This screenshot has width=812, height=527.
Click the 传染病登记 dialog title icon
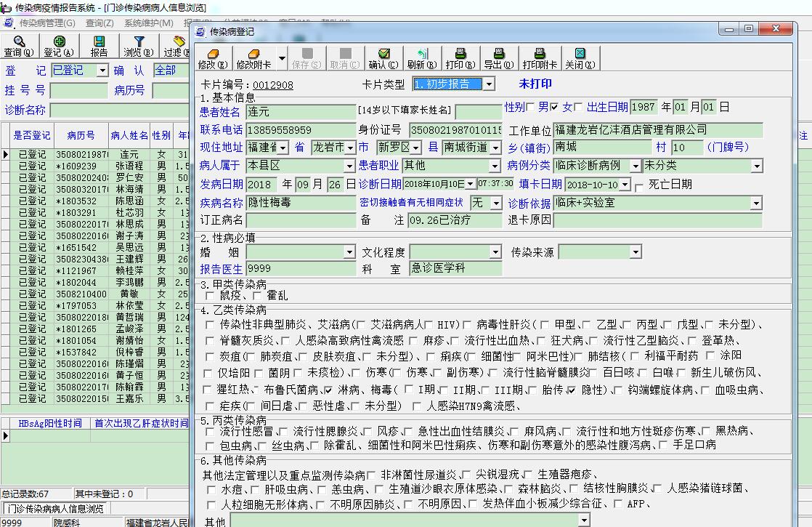[x=200, y=31]
